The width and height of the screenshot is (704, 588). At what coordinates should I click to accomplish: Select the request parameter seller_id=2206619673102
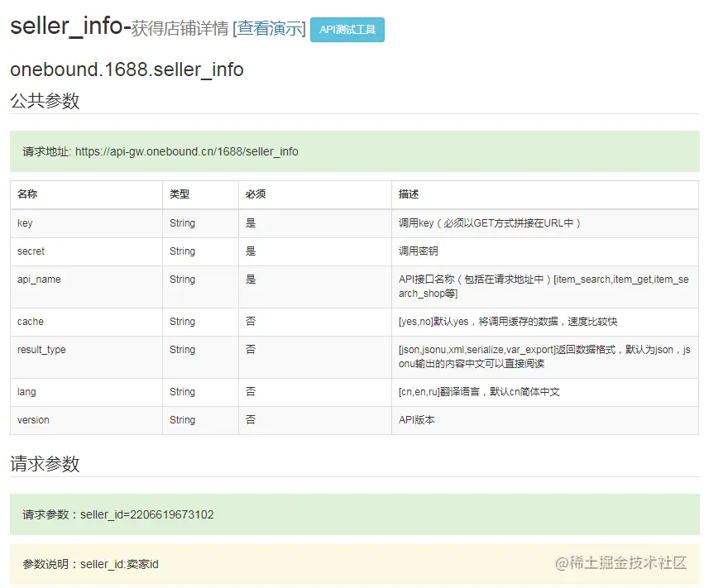(x=146, y=514)
